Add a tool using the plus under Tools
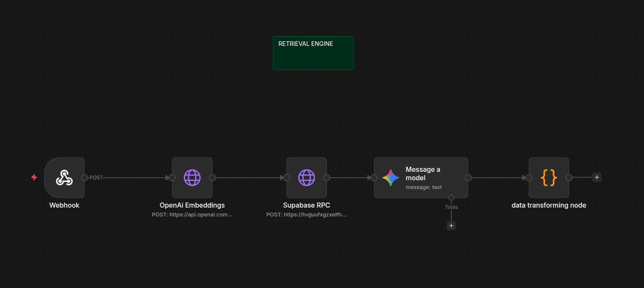 tap(451, 226)
